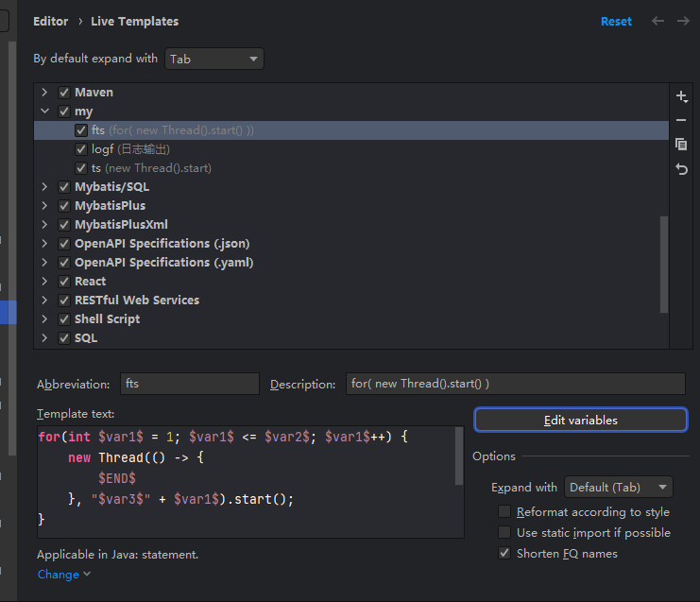Click the Restore deleted defaults icon
Viewport: 700px width, 602px height.
pos(681,169)
